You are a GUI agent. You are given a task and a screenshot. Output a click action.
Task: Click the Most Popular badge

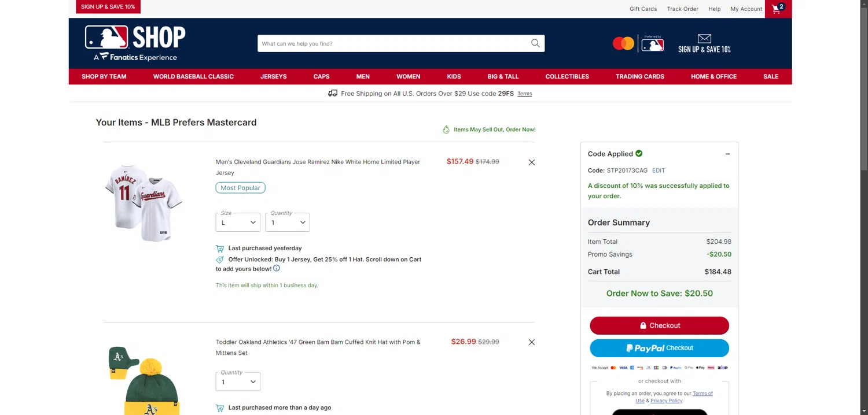(240, 188)
